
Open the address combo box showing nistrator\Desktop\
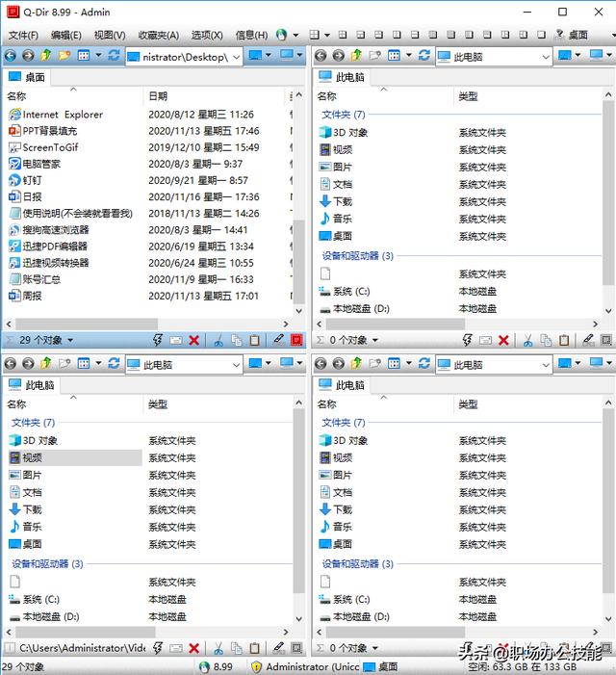pyautogui.click(x=184, y=57)
